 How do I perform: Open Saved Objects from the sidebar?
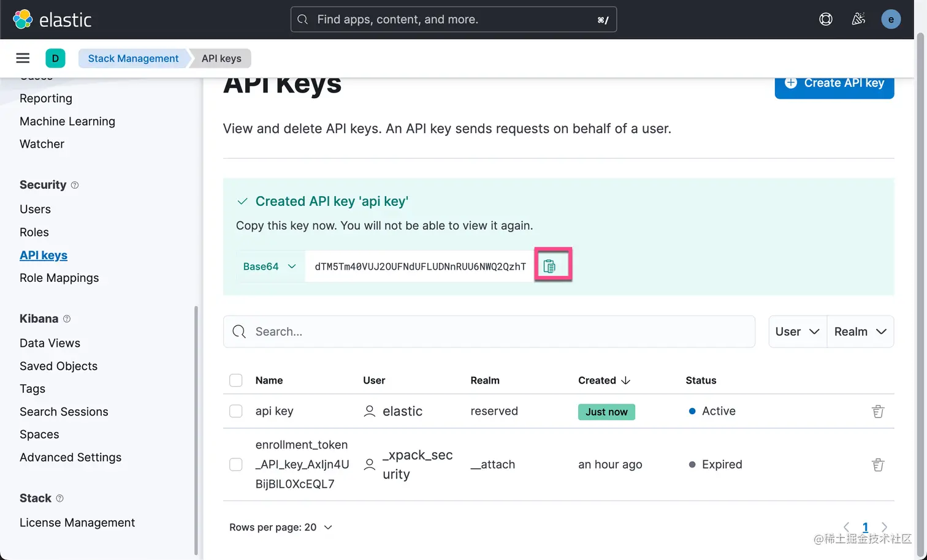(x=58, y=366)
